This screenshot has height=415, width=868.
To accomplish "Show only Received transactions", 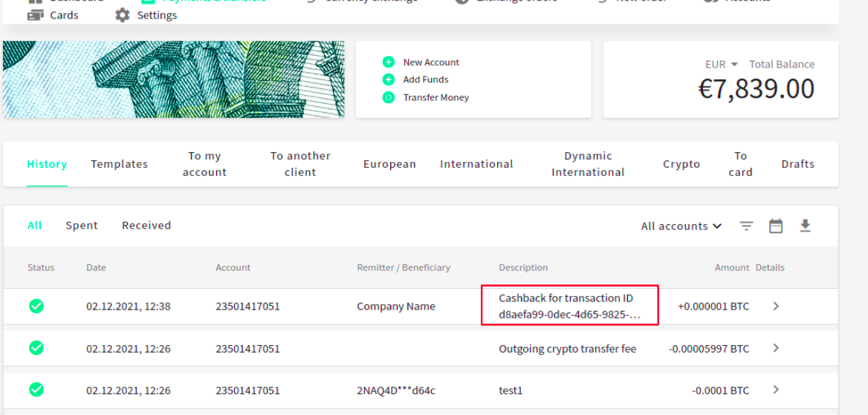I will 146,226.
